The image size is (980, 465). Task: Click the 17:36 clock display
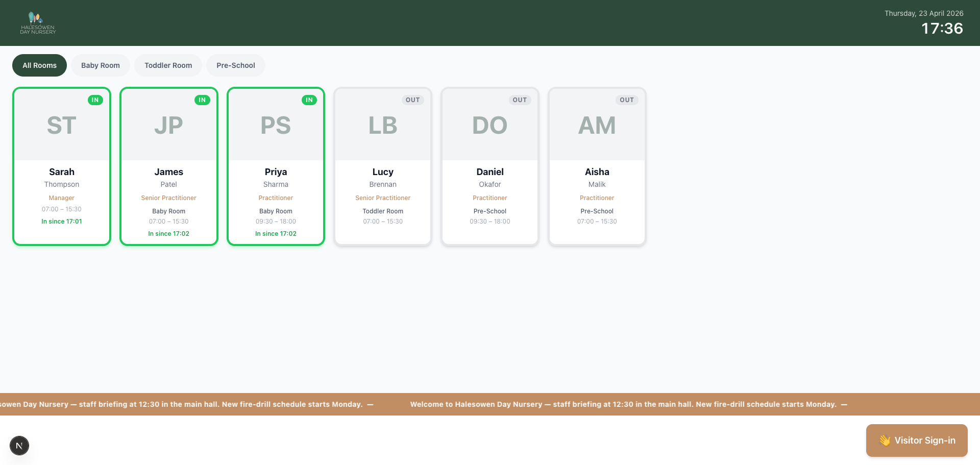pyautogui.click(x=942, y=29)
